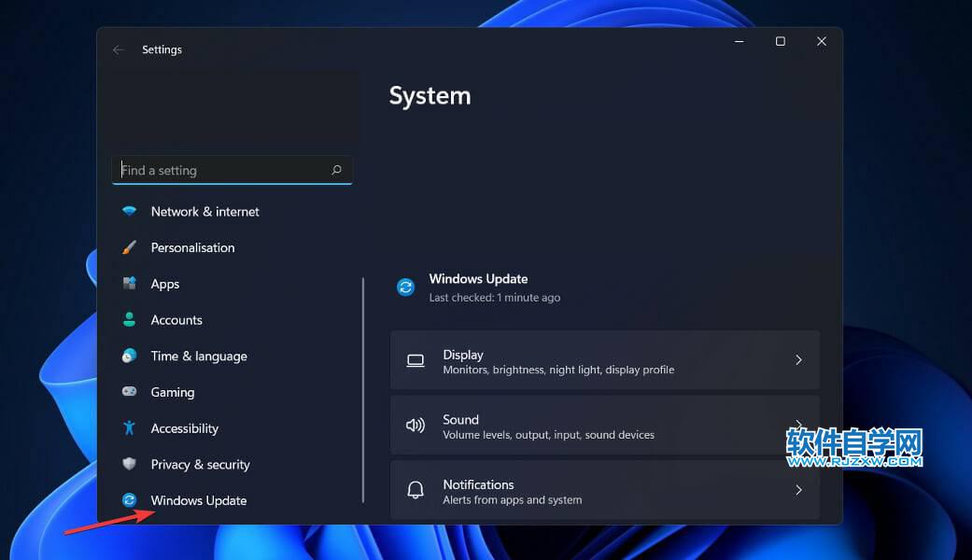The image size is (972, 560).
Task: Open the Notifications settings card
Action: [605, 489]
